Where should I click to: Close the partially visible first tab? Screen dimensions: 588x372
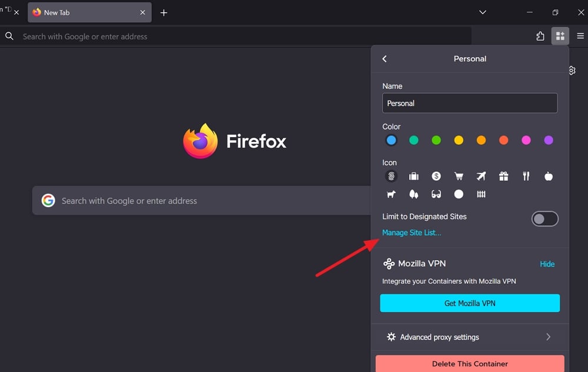point(16,12)
